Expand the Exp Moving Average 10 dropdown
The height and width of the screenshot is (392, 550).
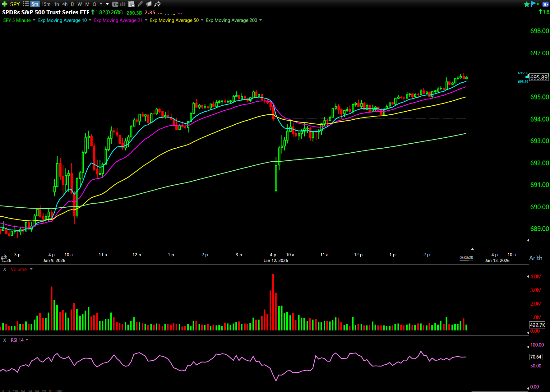pos(90,20)
